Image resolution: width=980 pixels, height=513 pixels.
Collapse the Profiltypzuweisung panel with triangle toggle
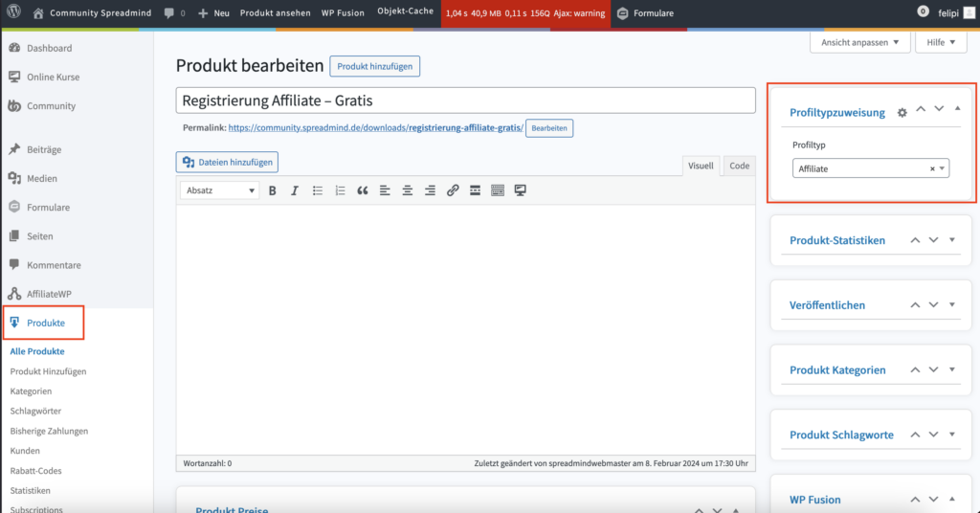click(957, 109)
